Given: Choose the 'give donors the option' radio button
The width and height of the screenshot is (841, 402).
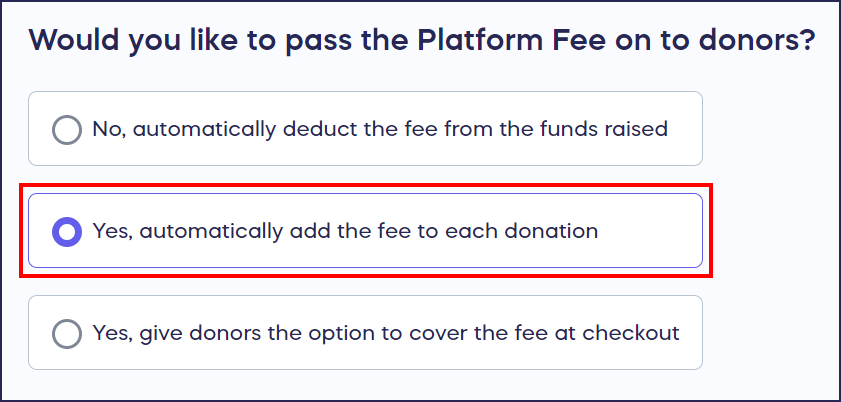Looking at the screenshot, I should pyautogui.click(x=66, y=333).
